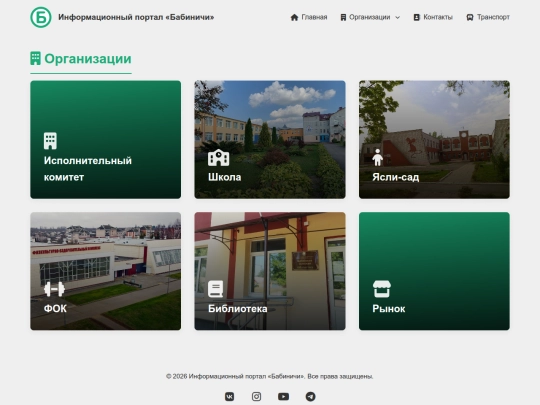Open the YouTube icon in footer

click(283, 397)
